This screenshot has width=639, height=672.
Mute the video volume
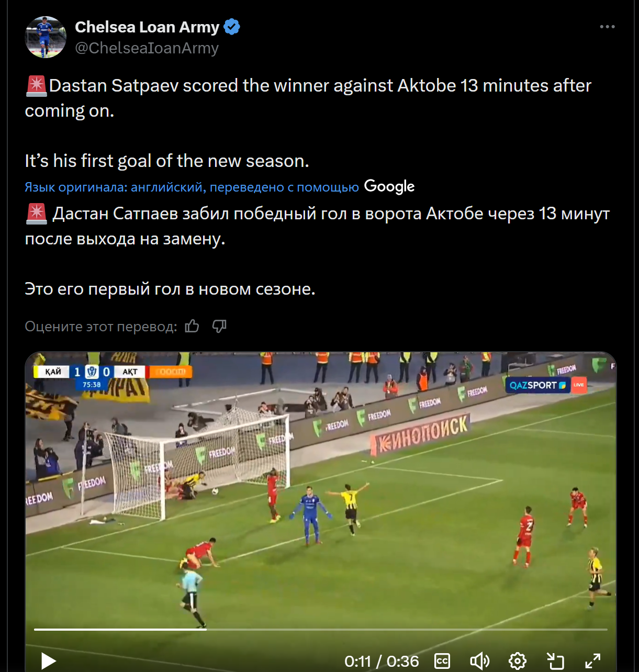(479, 662)
